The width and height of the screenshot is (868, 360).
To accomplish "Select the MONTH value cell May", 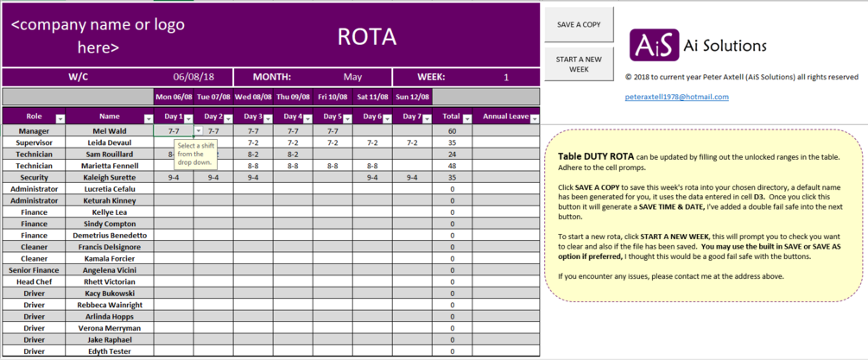I will pyautogui.click(x=352, y=78).
